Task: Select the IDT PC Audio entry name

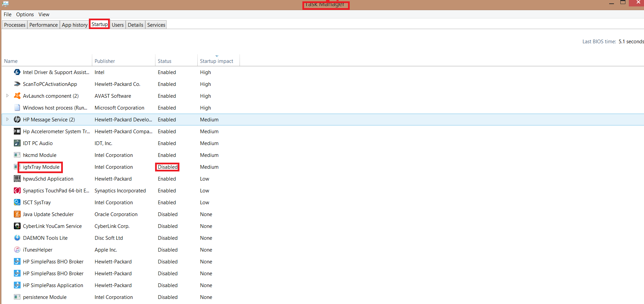Action: tap(38, 143)
